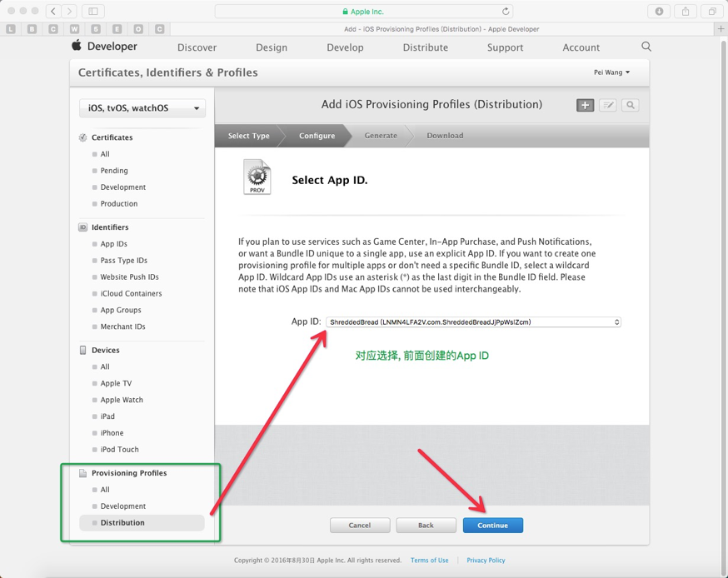Open the Develop navigation menu
The width and height of the screenshot is (728, 578).
point(345,47)
